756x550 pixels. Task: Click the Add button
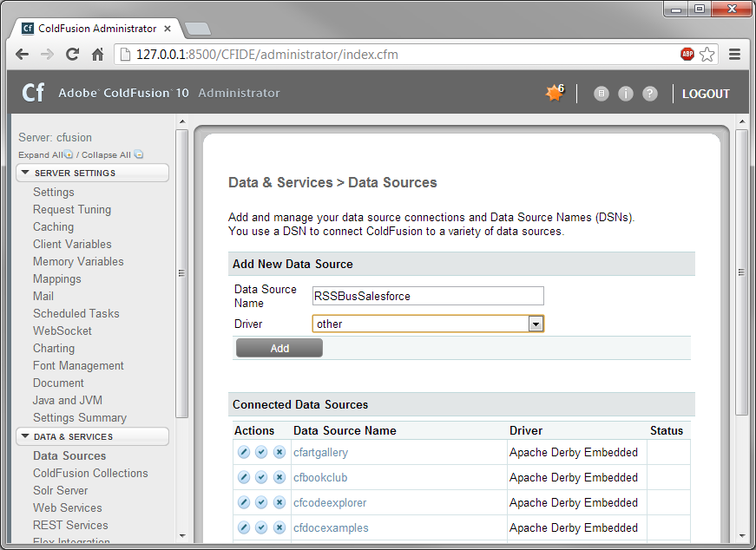[279, 348]
